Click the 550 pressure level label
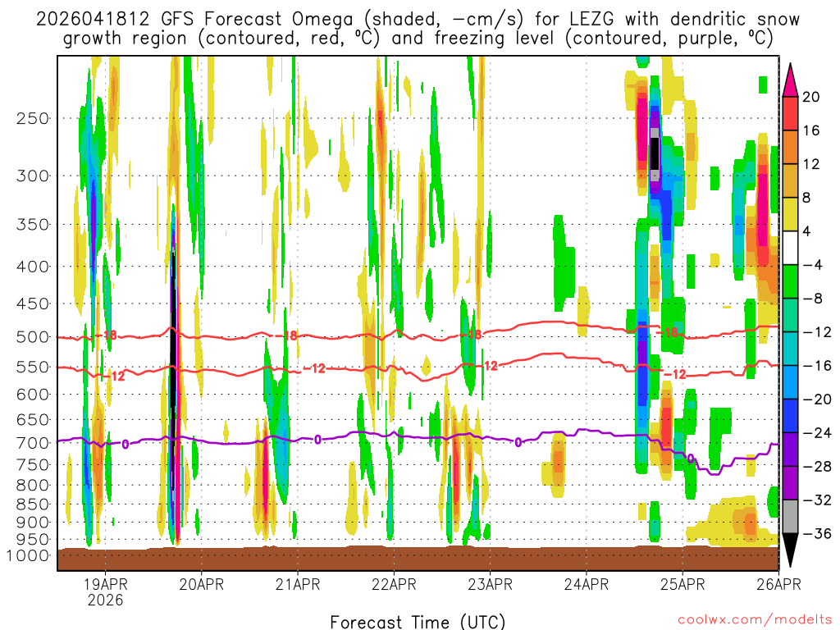840x630 pixels. (x=33, y=367)
